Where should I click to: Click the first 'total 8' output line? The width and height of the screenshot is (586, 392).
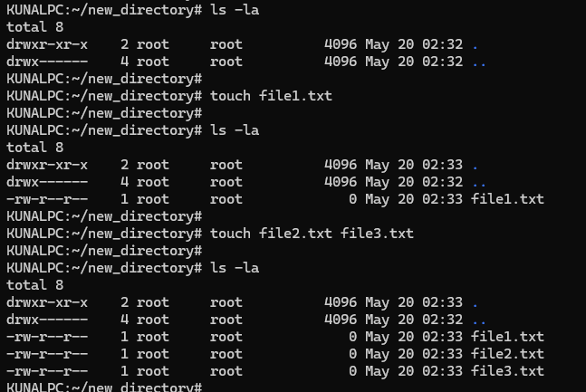tap(35, 27)
